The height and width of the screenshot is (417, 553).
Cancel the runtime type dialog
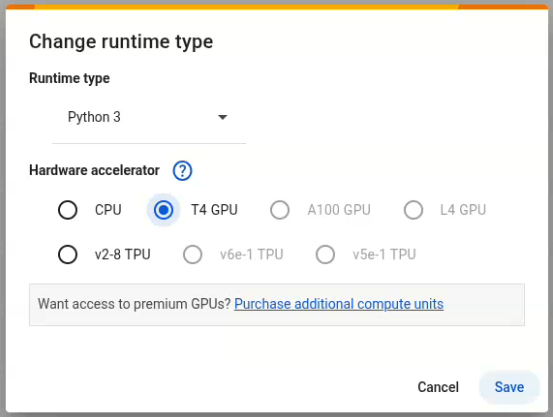[x=438, y=387]
